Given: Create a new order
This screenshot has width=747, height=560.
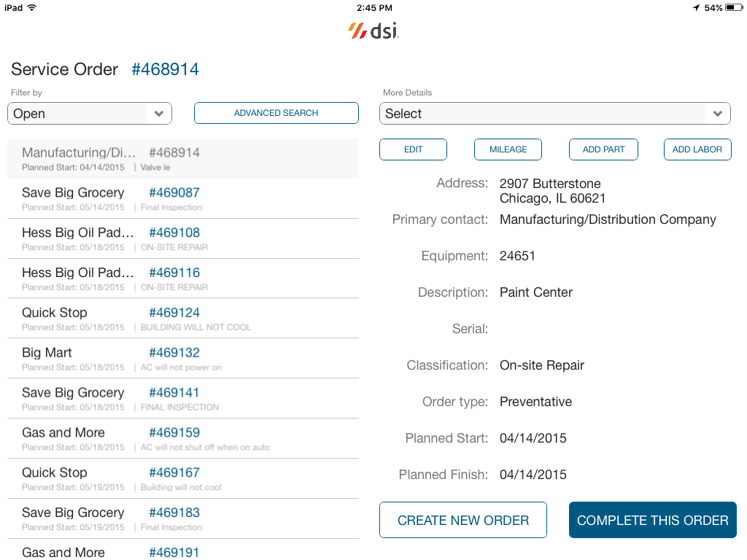Looking at the screenshot, I should [463, 520].
